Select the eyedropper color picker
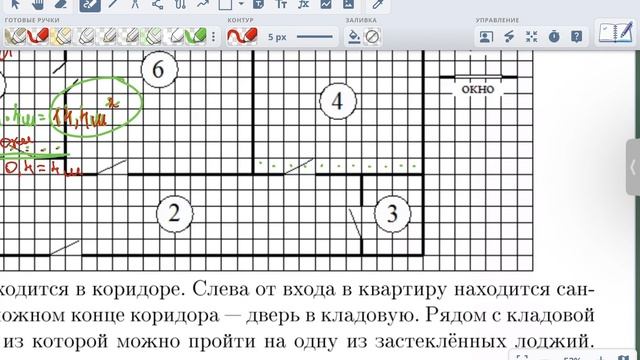The image size is (640, 360). click(378, 4)
